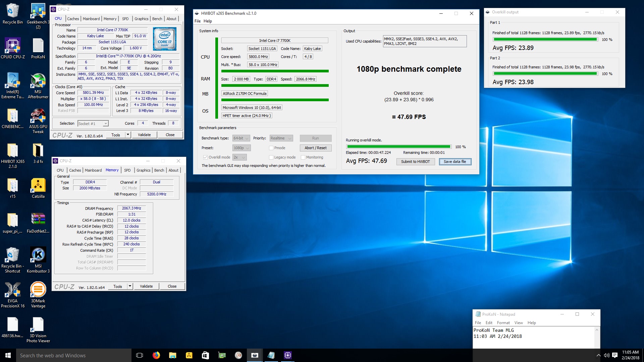Click the Abort / Reset button
Viewport: 644px width, 362px height.
click(x=315, y=148)
